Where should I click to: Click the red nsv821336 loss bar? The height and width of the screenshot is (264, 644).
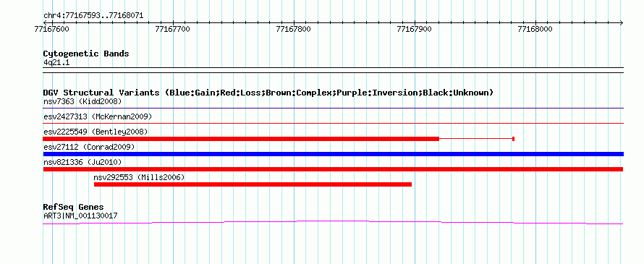click(x=333, y=169)
